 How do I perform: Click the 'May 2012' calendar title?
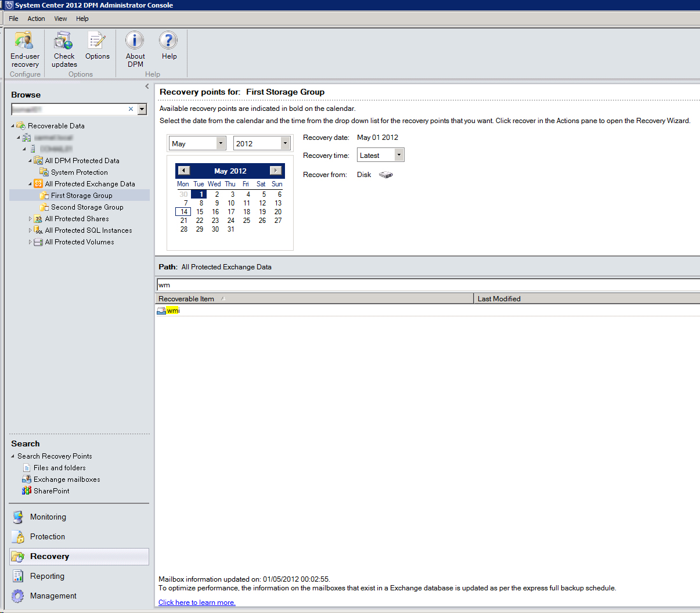[230, 171]
